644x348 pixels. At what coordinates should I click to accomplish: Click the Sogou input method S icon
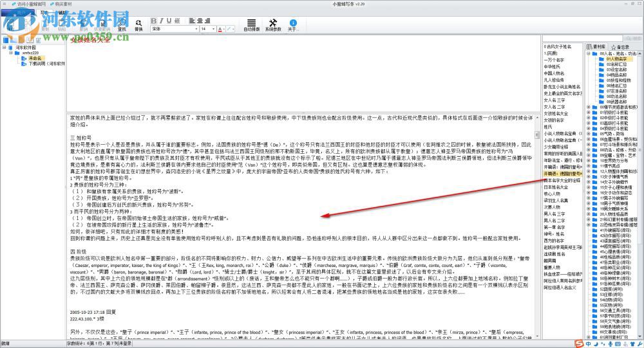tap(579, 343)
